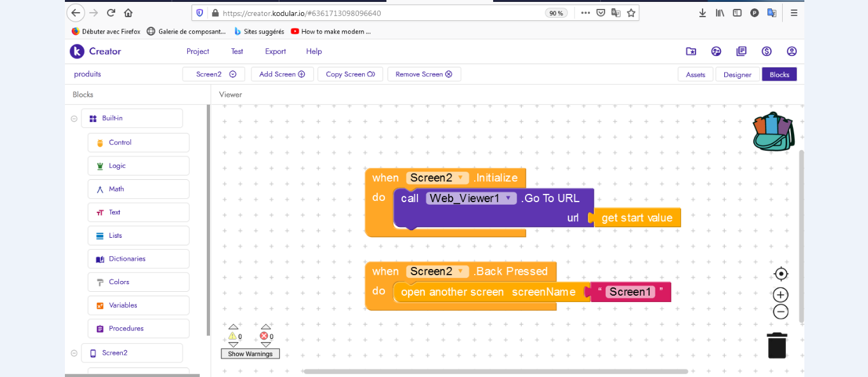Image resolution: width=868 pixels, height=377 pixels.
Task: Open the Help menu
Action: pyautogui.click(x=314, y=51)
